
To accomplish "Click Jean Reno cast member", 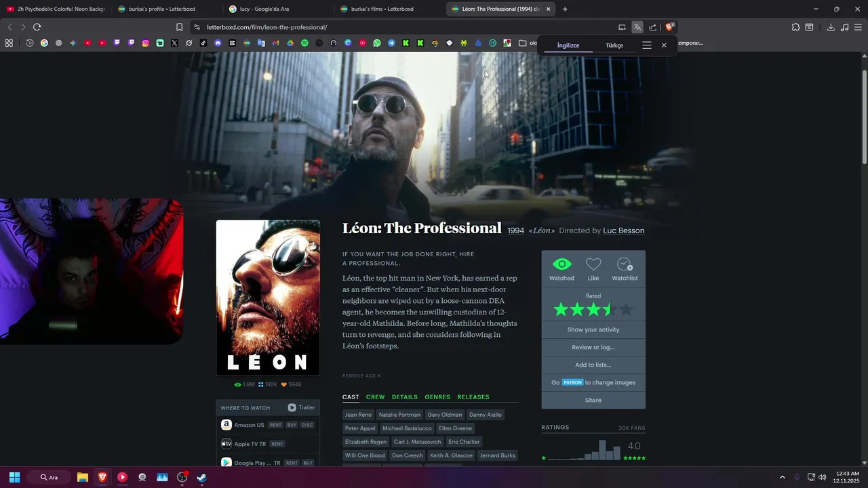I will click(x=358, y=415).
